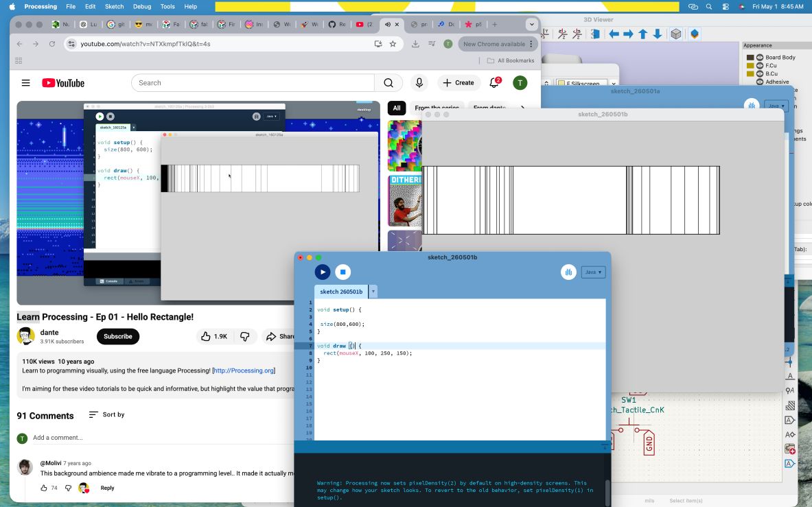This screenshot has width=812, height=507.
Task: Click the F.Cu color swatch
Action: pos(750,66)
